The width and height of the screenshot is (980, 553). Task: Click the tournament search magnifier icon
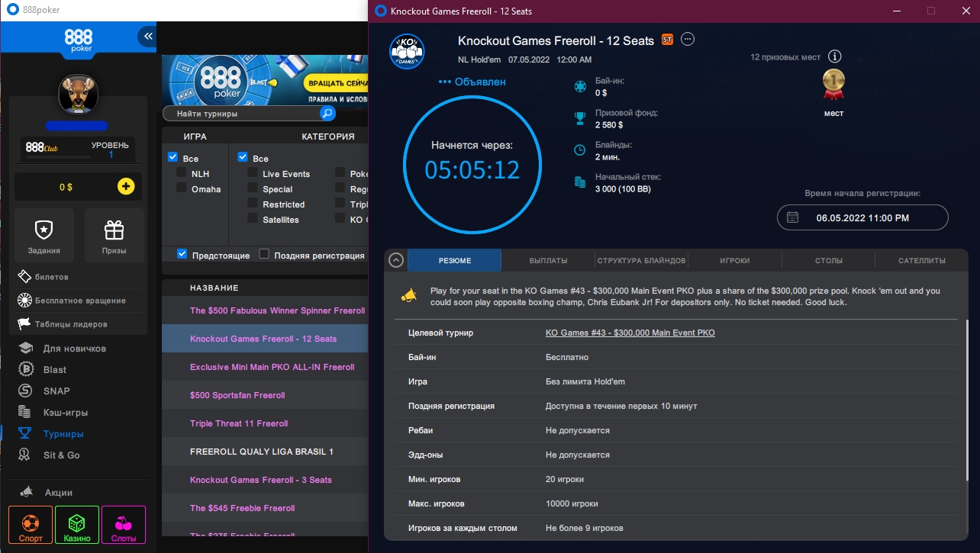(327, 114)
